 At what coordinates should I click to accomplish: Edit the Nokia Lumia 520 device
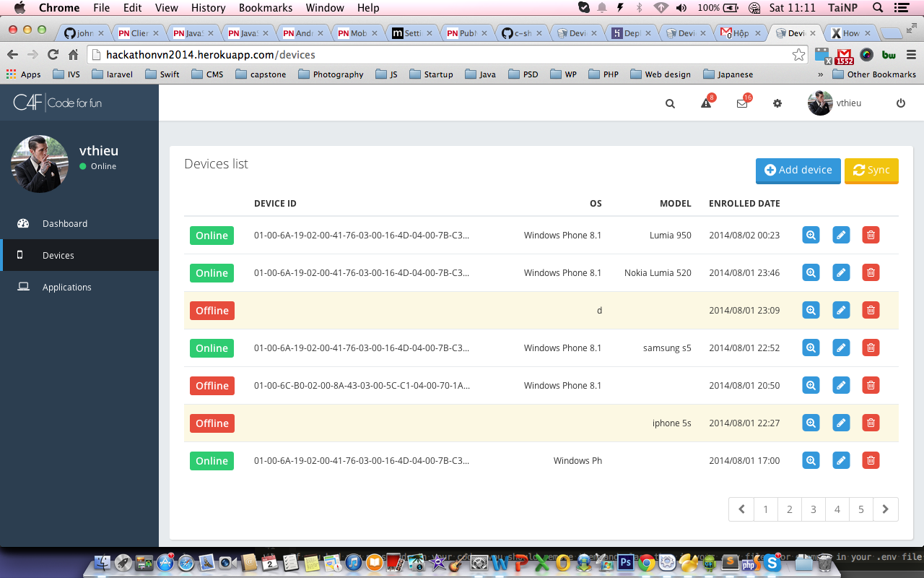pos(841,272)
